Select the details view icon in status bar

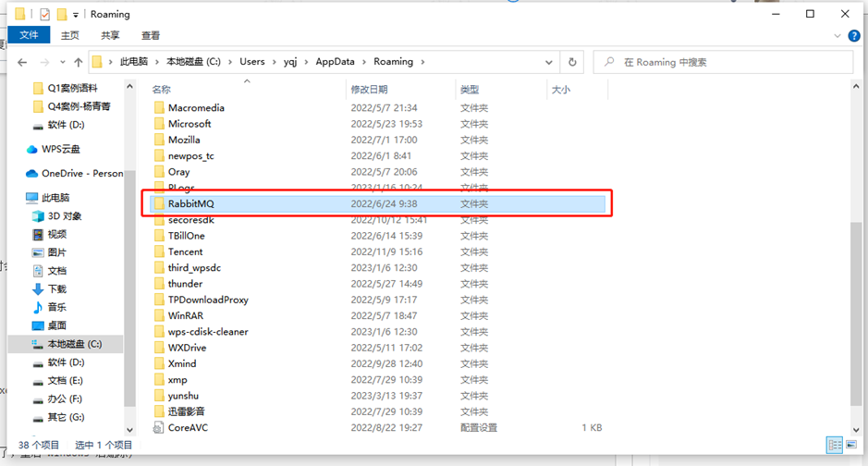pos(836,445)
